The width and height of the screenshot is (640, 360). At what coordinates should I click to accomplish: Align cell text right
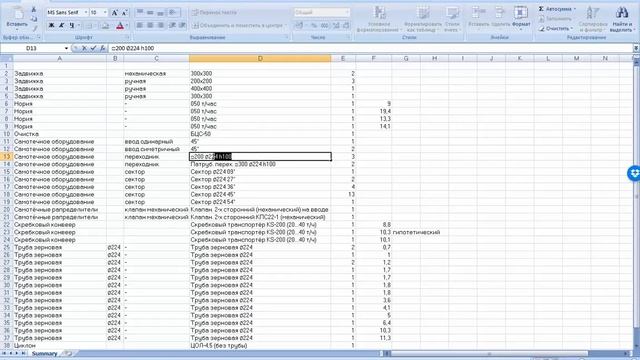(160, 25)
